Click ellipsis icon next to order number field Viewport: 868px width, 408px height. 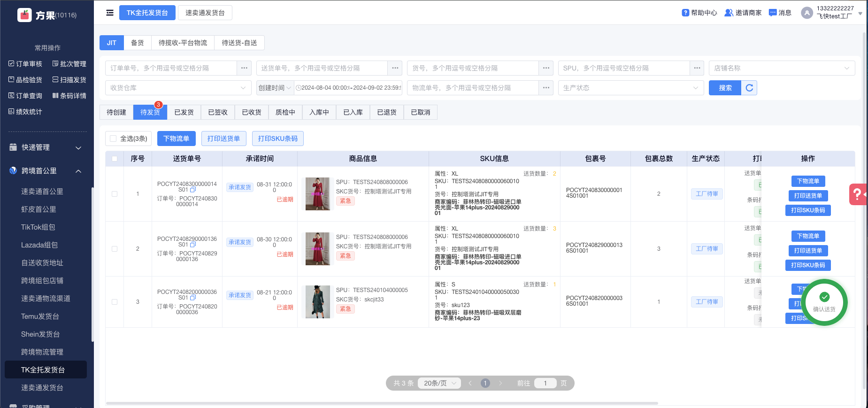click(244, 68)
